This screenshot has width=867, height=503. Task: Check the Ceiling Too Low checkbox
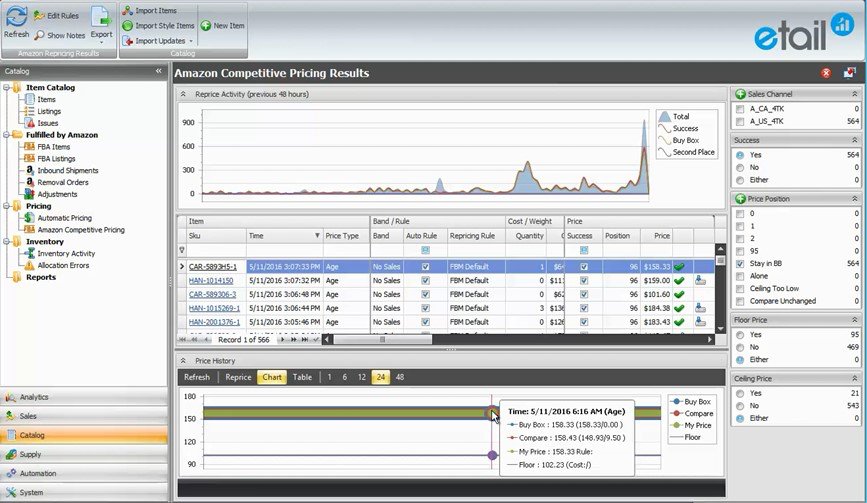[740, 289]
